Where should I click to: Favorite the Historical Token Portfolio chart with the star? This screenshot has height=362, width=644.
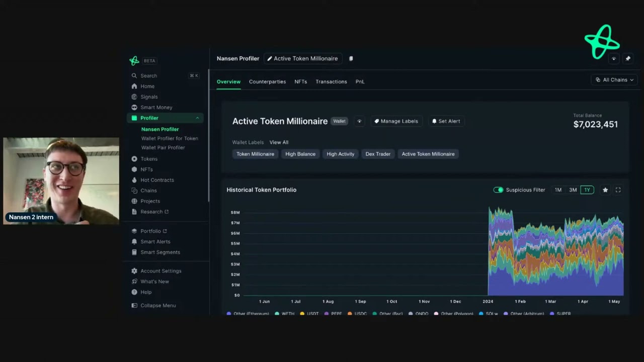(605, 190)
